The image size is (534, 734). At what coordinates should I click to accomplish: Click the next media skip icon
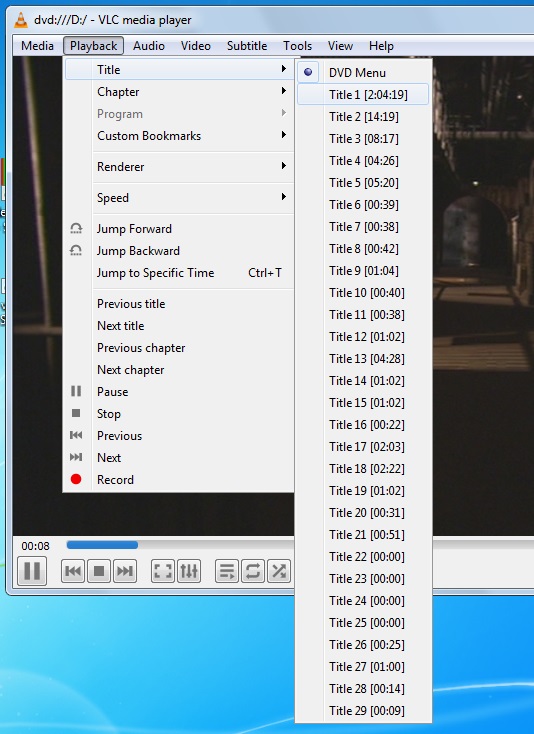coord(124,571)
